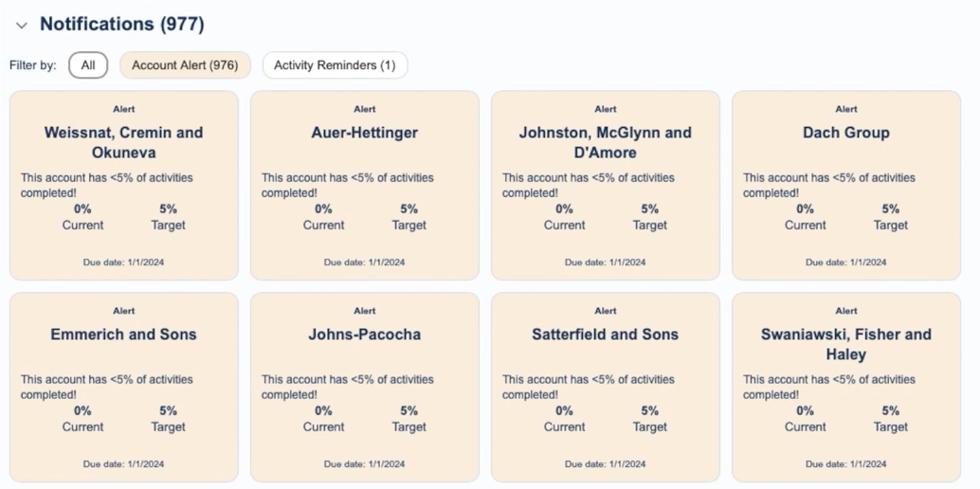Collapse the Notifications section chevron
980x489 pixels.
click(x=22, y=26)
